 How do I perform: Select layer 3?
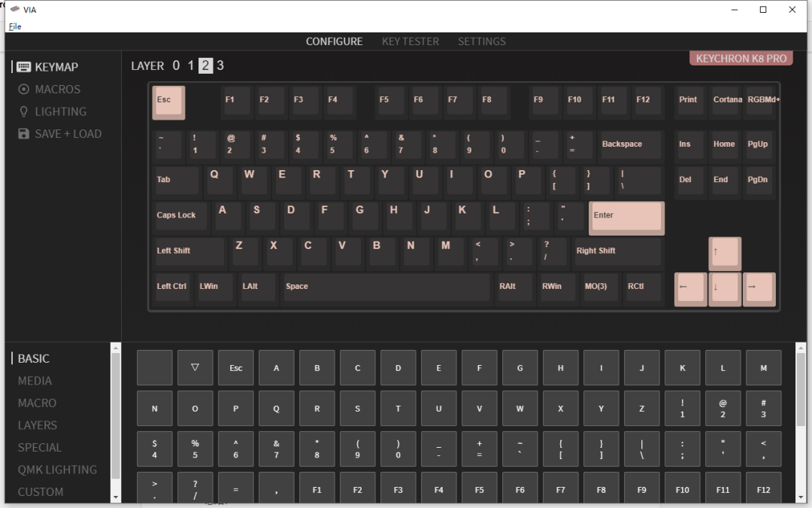click(x=220, y=65)
